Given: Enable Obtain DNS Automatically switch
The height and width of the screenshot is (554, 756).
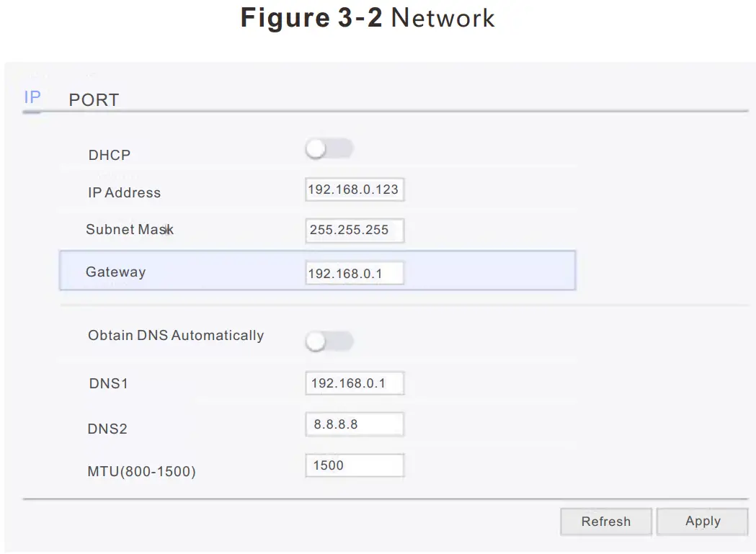Looking at the screenshot, I should (x=329, y=341).
